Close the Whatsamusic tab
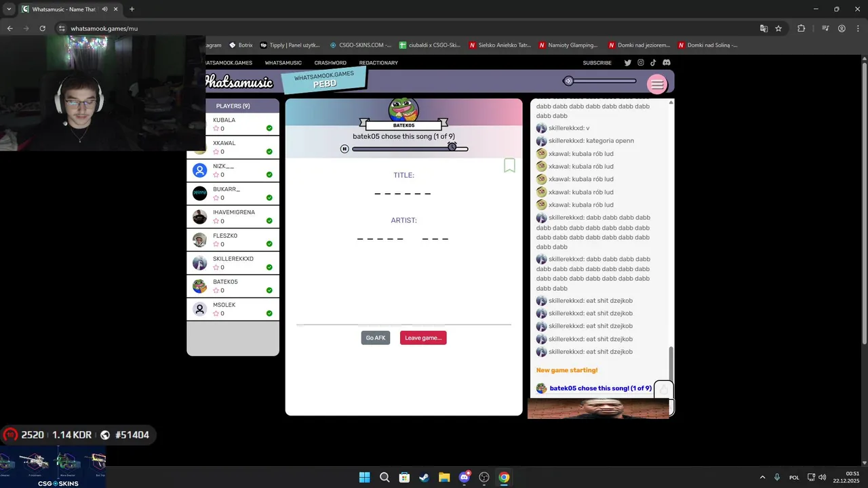The width and height of the screenshot is (868, 488). 116,9
